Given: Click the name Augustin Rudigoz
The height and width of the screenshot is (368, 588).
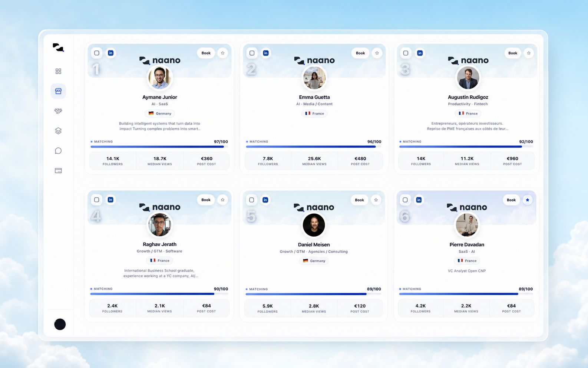Looking at the screenshot, I should click(x=468, y=97).
